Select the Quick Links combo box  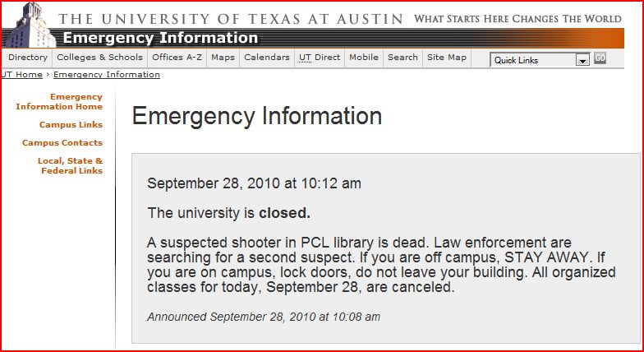[x=540, y=61]
